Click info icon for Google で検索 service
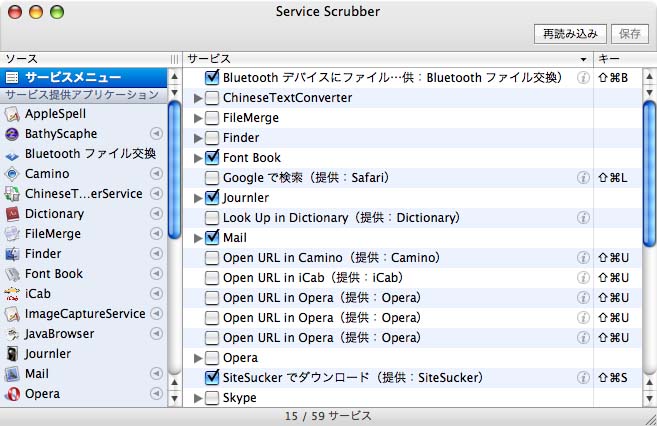 tap(583, 178)
